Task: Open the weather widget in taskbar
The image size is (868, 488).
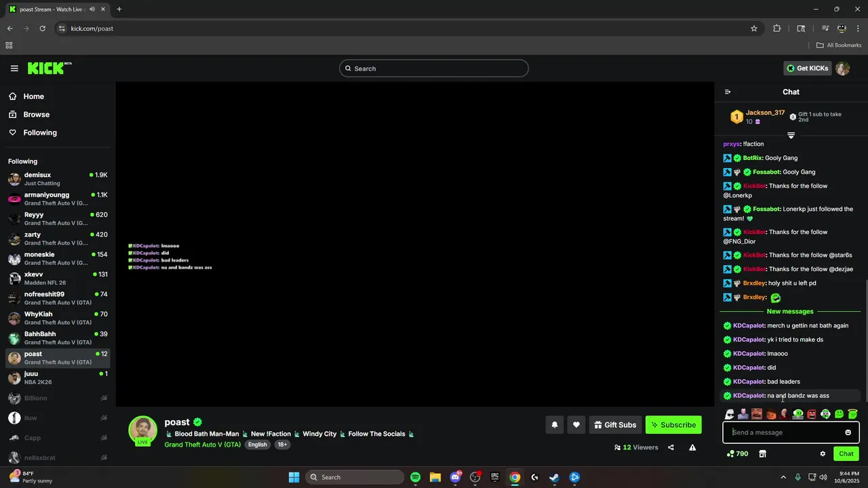Action: (31, 477)
